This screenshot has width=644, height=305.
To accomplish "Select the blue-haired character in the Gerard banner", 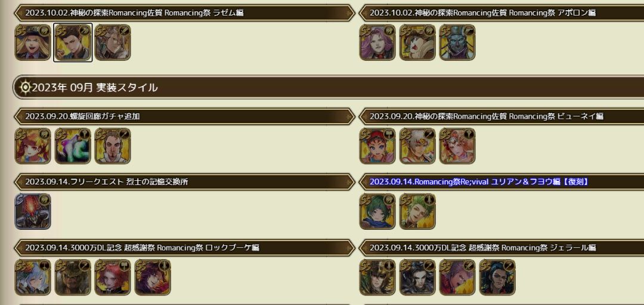I will (497, 277).
